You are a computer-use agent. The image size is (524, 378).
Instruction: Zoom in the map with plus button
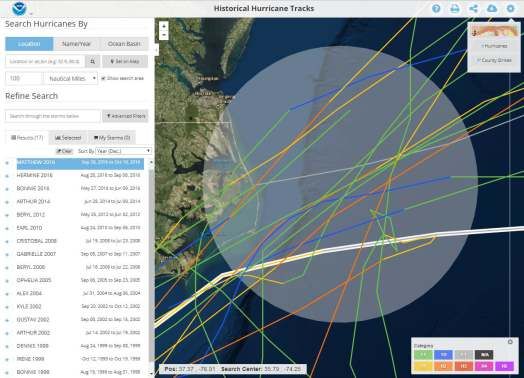click(164, 26)
